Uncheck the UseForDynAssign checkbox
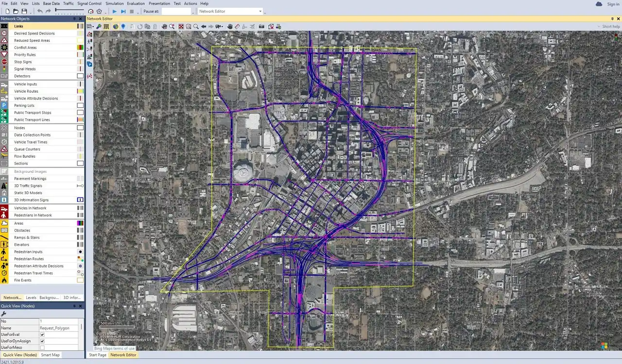This screenshot has height=364, width=622. click(42, 341)
